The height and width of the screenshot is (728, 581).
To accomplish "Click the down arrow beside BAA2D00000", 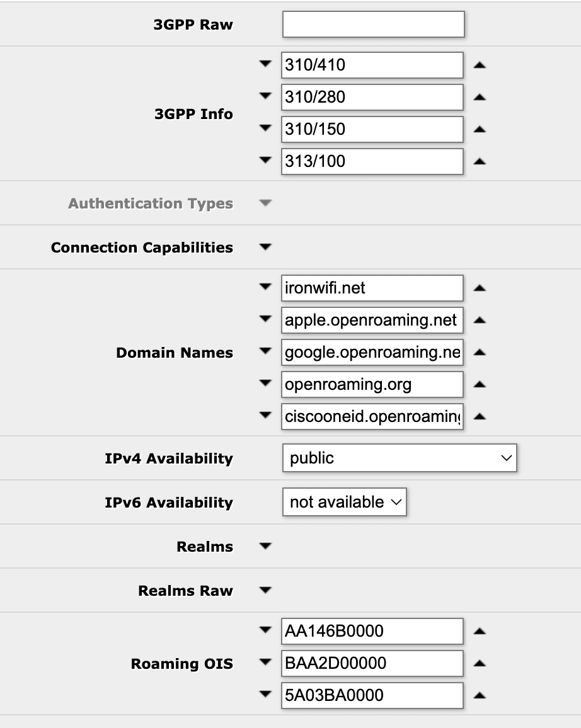I will [265, 662].
